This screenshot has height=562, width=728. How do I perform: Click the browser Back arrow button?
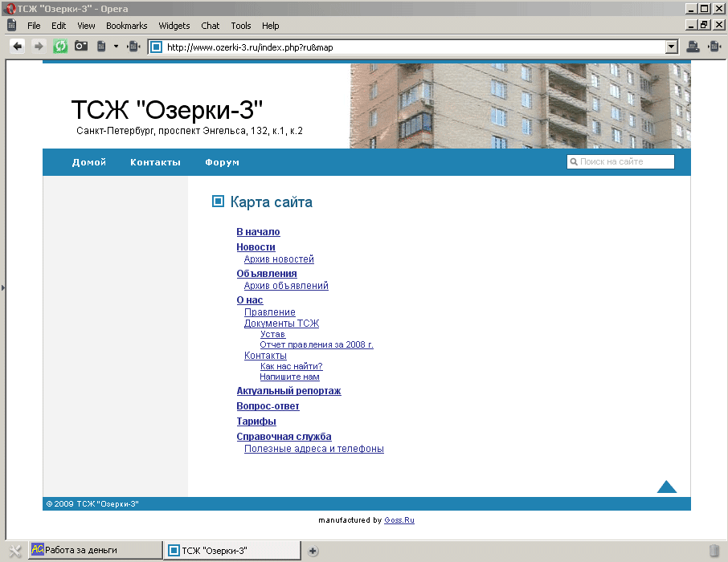(18, 47)
